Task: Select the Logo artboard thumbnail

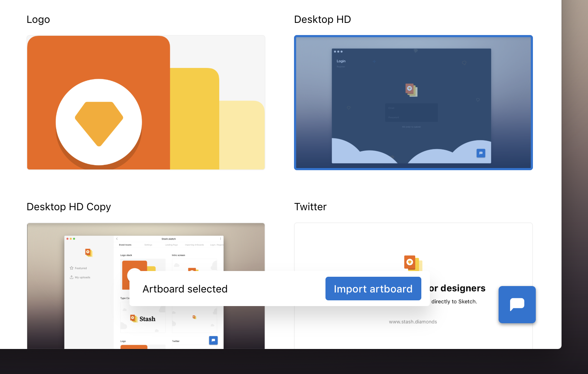Action: coord(146,103)
